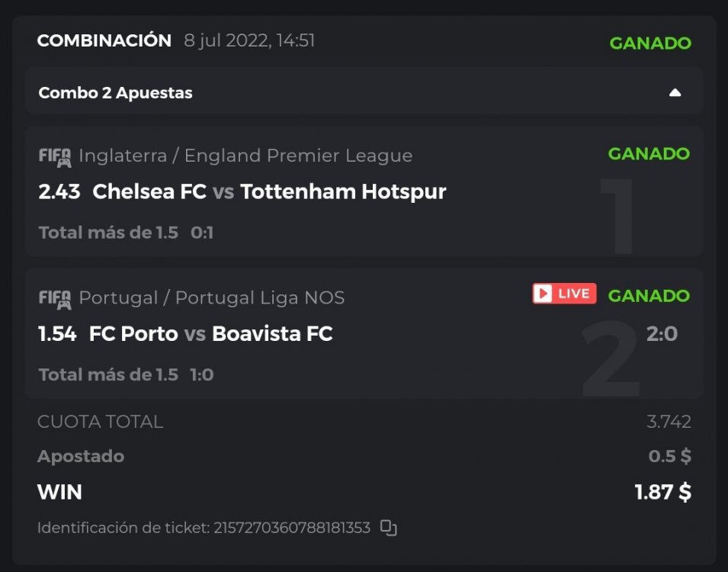
Task: Open the Tottenham Hotspur team name
Action: pos(343,192)
